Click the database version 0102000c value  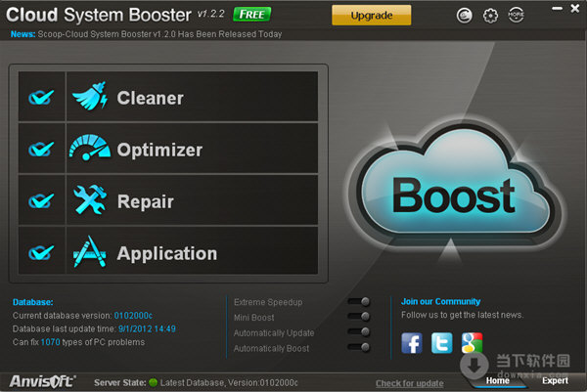(133, 316)
